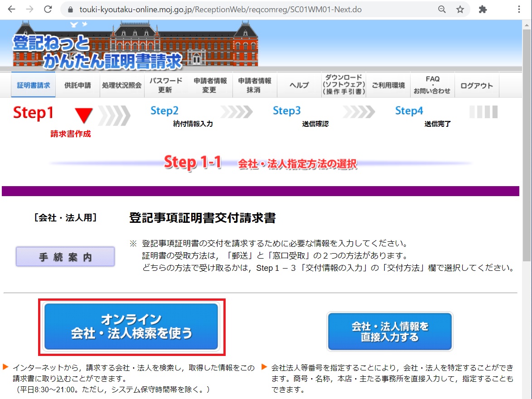This screenshot has height=399, width=532.
Task: Select 申請者情報変更 menu item
Action: coord(210,85)
